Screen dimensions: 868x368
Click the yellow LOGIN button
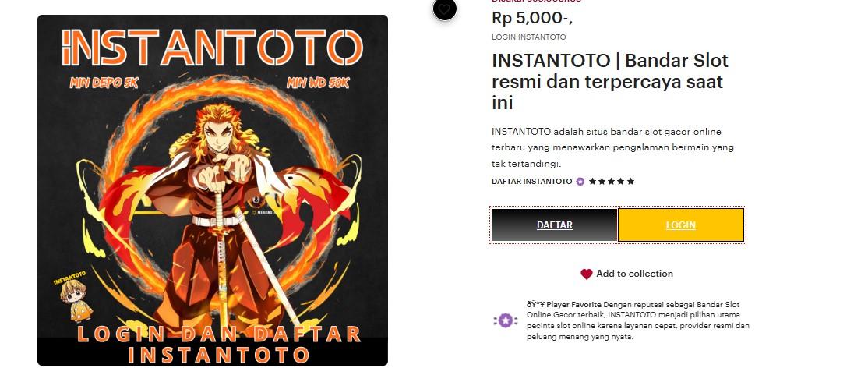681,225
